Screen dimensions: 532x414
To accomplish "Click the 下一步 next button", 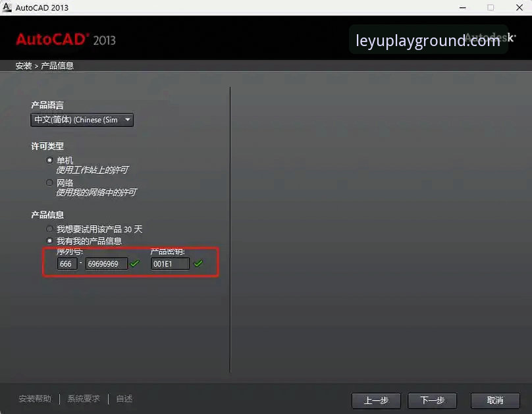I will pyautogui.click(x=432, y=401).
